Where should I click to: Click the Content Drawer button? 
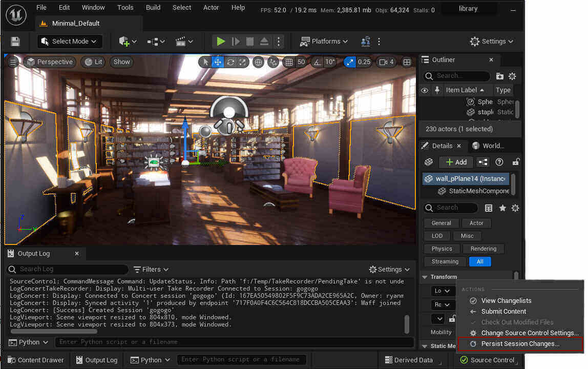point(35,360)
